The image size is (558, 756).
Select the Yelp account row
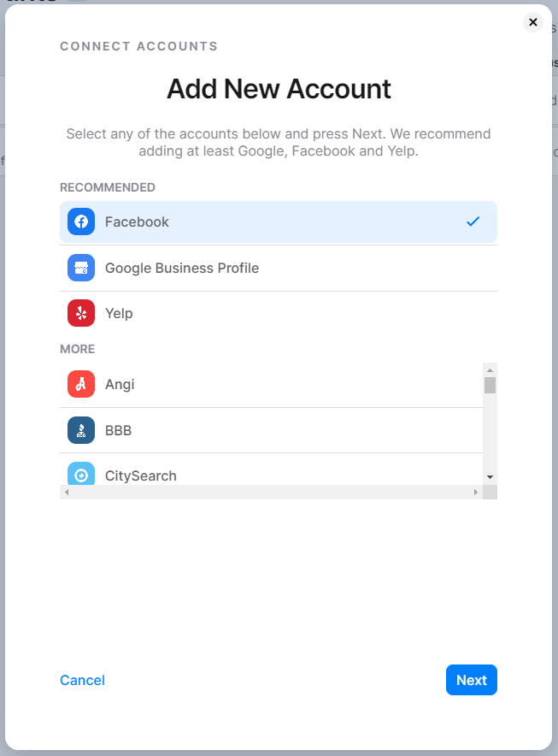[x=278, y=313]
